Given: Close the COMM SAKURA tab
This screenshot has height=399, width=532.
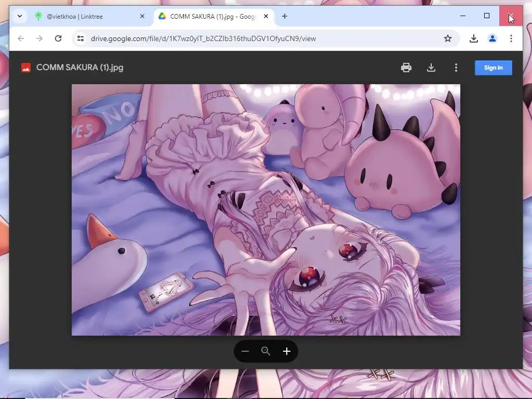Looking at the screenshot, I should 266,16.
